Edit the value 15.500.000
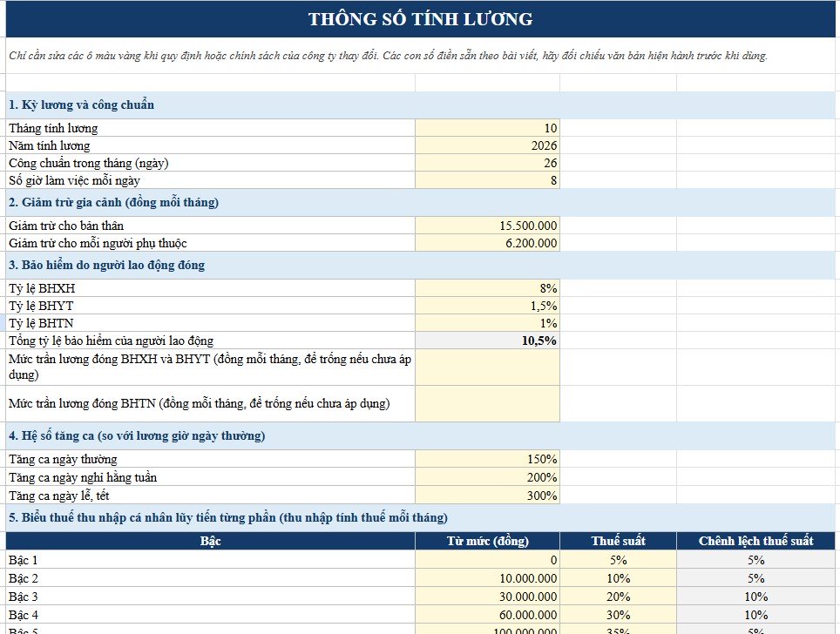Screen dimensions: 840x634 coord(487,226)
